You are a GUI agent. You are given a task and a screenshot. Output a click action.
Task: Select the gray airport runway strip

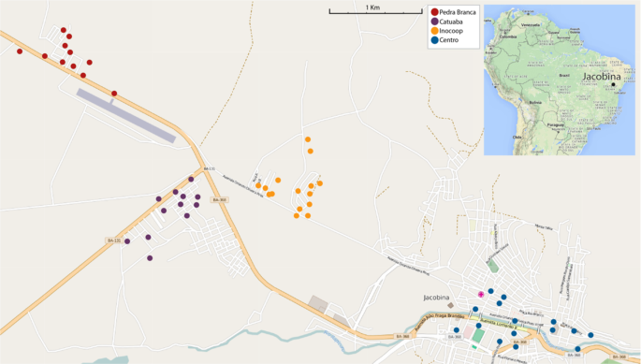coord(126,116)
